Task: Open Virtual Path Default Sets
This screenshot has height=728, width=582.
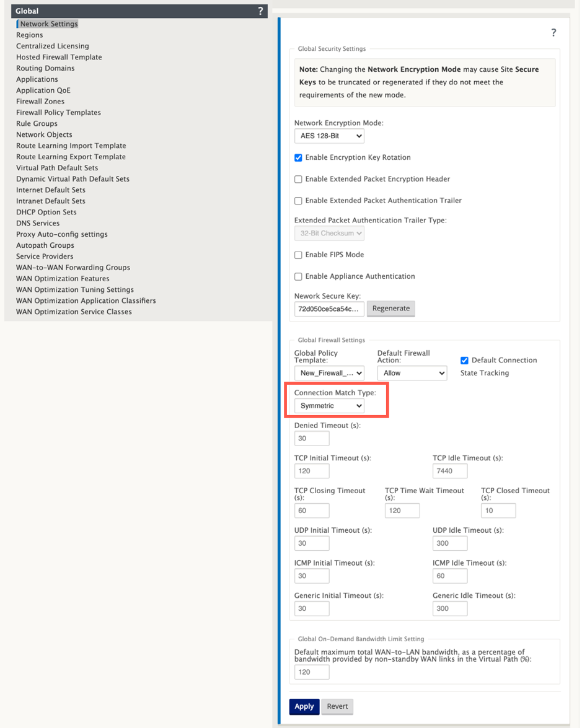Action: (57, 168)
